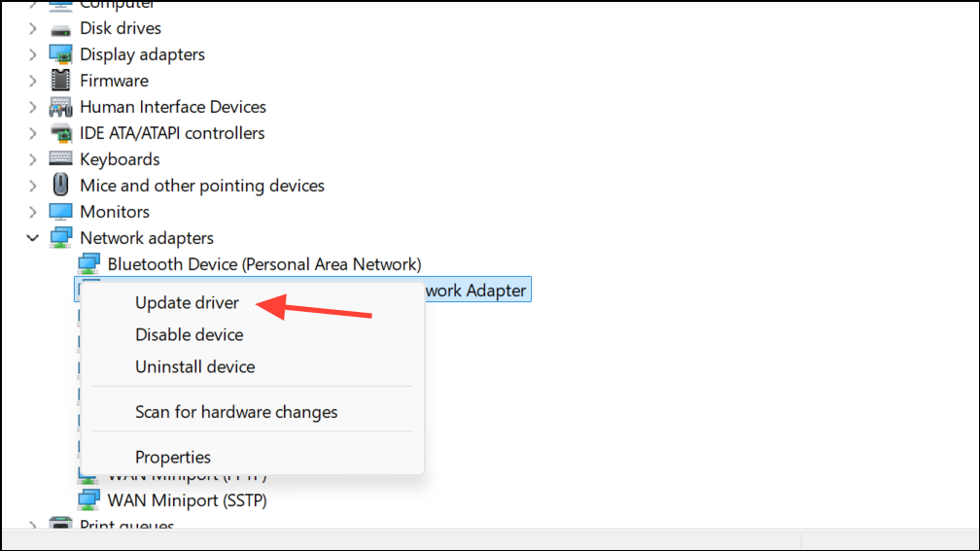
Task: Click the Firmware chip icon
Action: [x=60, y=81]
